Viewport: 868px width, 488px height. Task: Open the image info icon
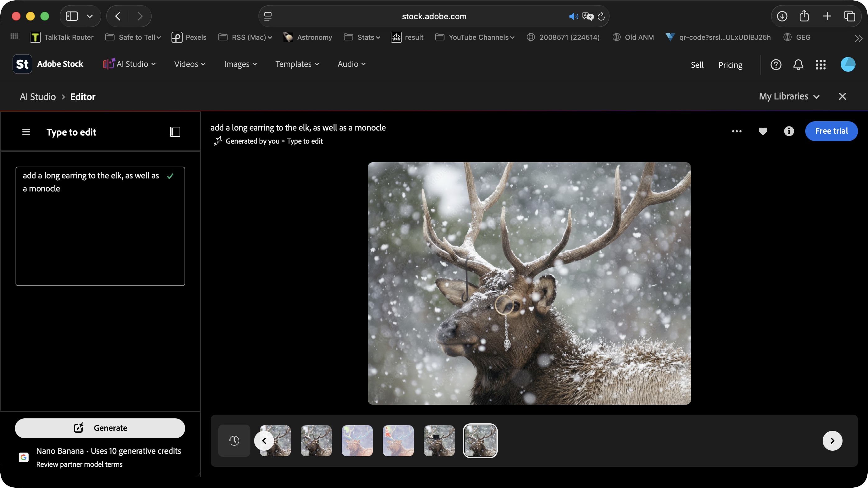pyautogui.click(x=789, y=131)
